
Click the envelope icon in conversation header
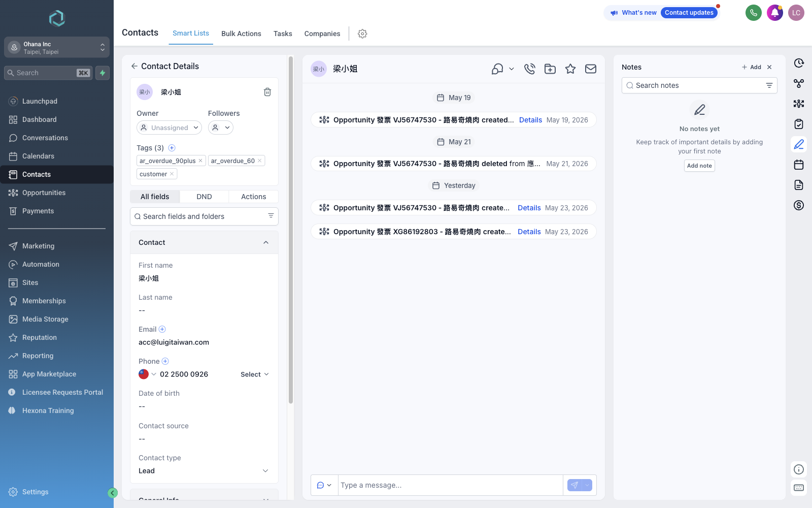coord(591,69)
